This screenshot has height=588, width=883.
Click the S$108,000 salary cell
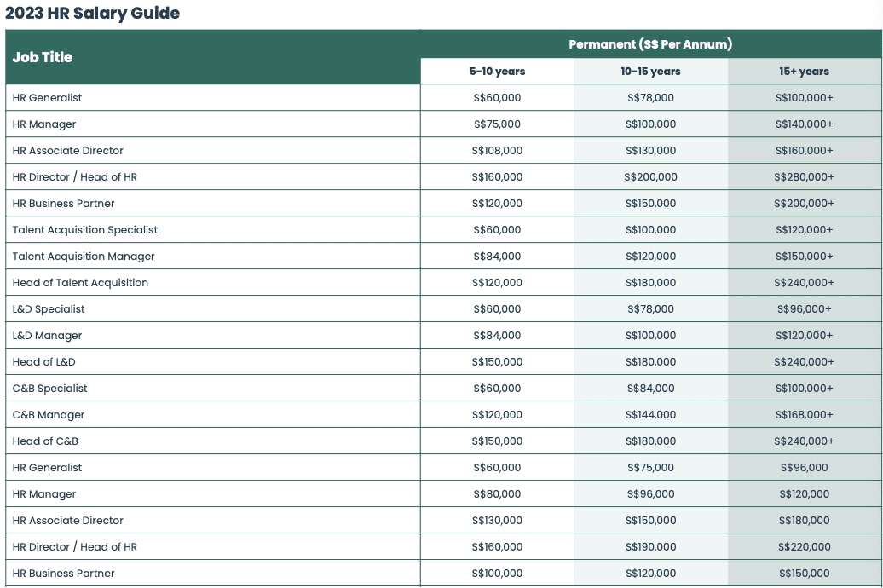pos(497,151)
